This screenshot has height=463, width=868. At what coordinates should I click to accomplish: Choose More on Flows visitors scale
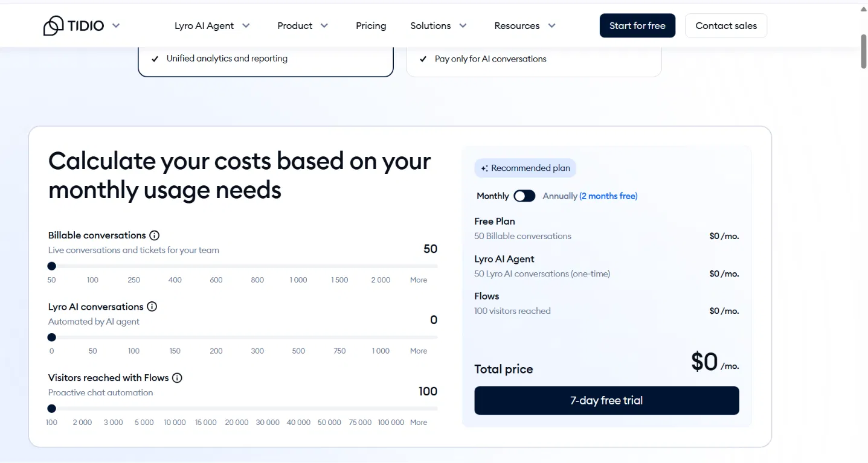[x=419, y=423]
